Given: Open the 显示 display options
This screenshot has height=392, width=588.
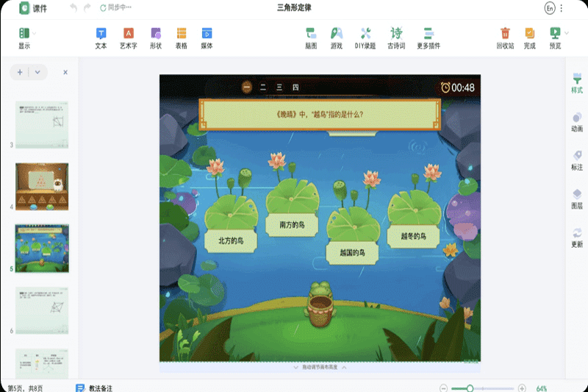Looking at the screenshot, I should (24, 38).
